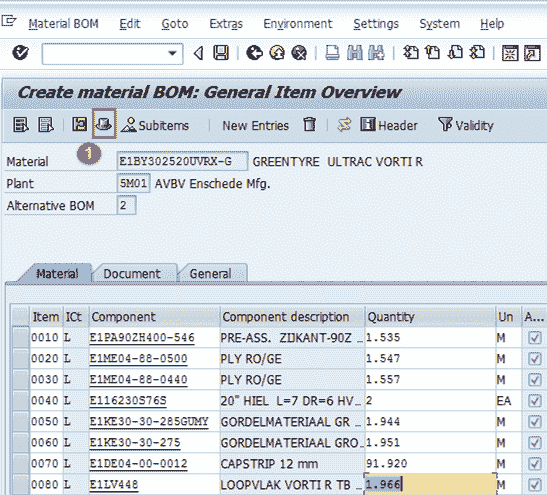Image resolution: width=547 pixels, height=495 pixels.
Task: Click the yellow Exit arrow icon
Action: 277,53
